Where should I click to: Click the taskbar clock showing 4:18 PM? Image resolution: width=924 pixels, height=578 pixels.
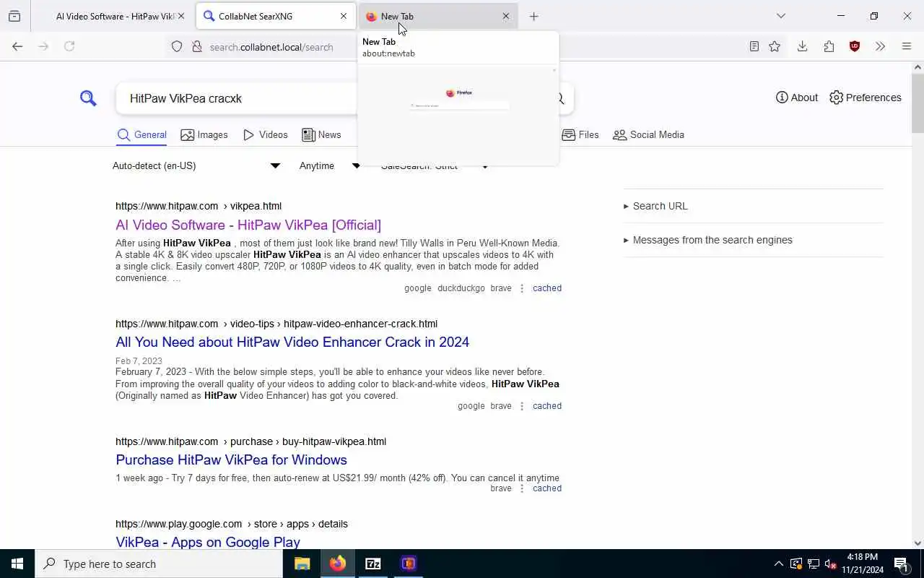(x=863, y=564)
